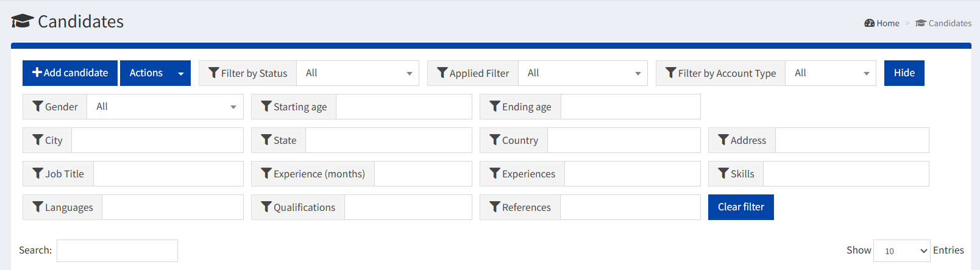The width and height of the screenshot is (980, 270).
Task: Click the Clear filter button
Action: (x=741, y=207)
